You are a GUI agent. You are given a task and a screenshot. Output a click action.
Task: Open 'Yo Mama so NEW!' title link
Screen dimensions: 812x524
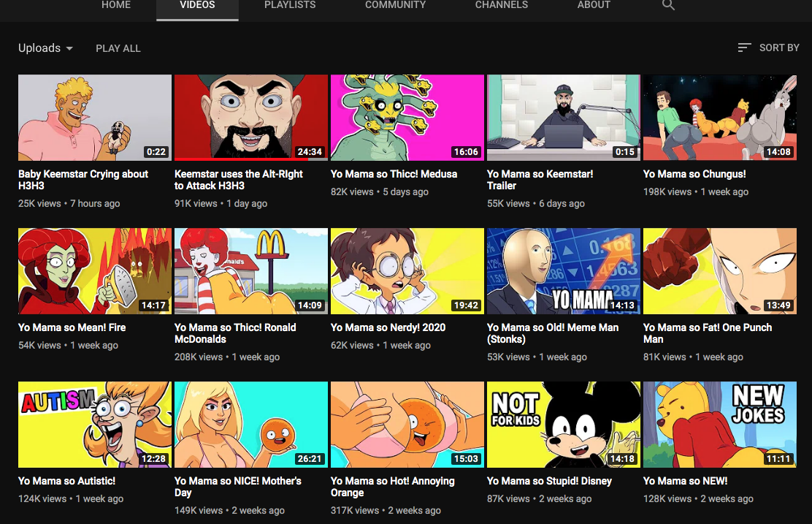pyautogui.click(x=685, y=481)
